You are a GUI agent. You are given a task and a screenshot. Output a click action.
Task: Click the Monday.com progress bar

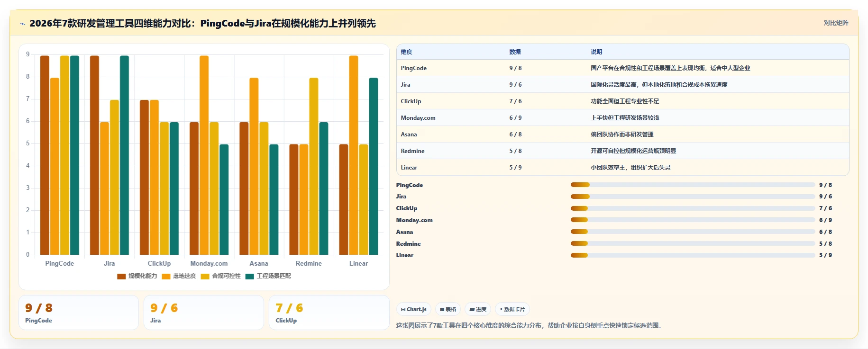[x=693, y=220]
